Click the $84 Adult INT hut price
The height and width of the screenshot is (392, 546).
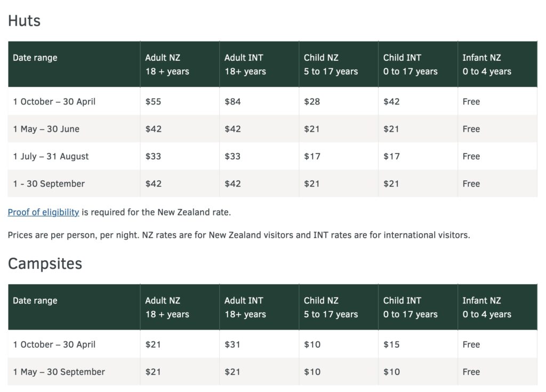tap(232, 101)
